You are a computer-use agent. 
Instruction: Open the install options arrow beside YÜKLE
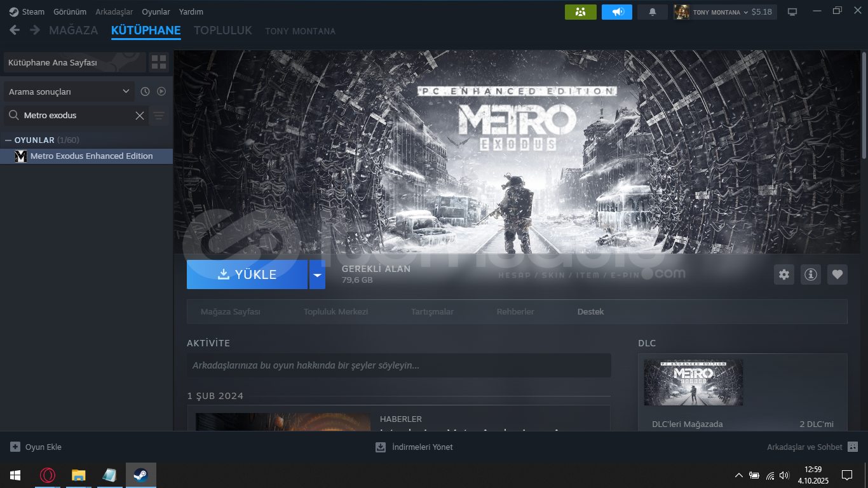(x=317, y=274)
